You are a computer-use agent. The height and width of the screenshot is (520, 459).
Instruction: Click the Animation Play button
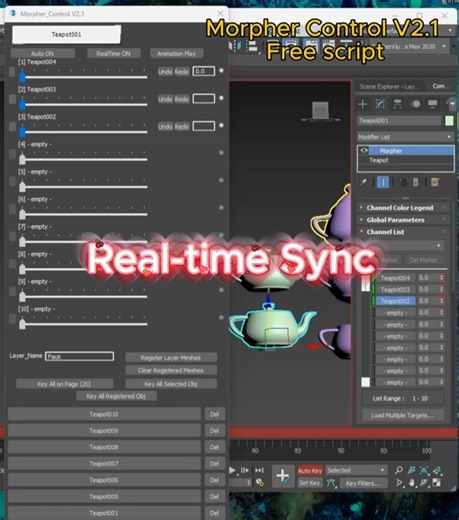[x=176, y=53]
